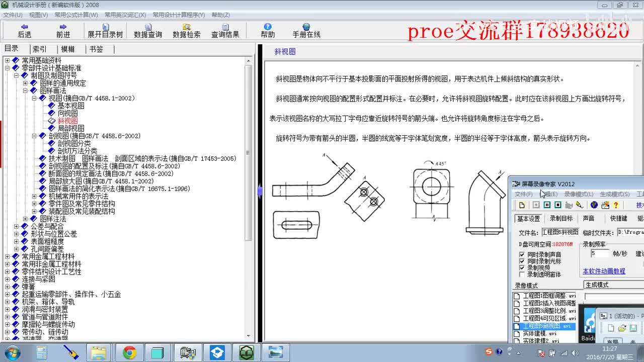This screenshot has height=362, width=644.
Task: Uncheck the 录制视频 checkbox
Action: point(522,267)
